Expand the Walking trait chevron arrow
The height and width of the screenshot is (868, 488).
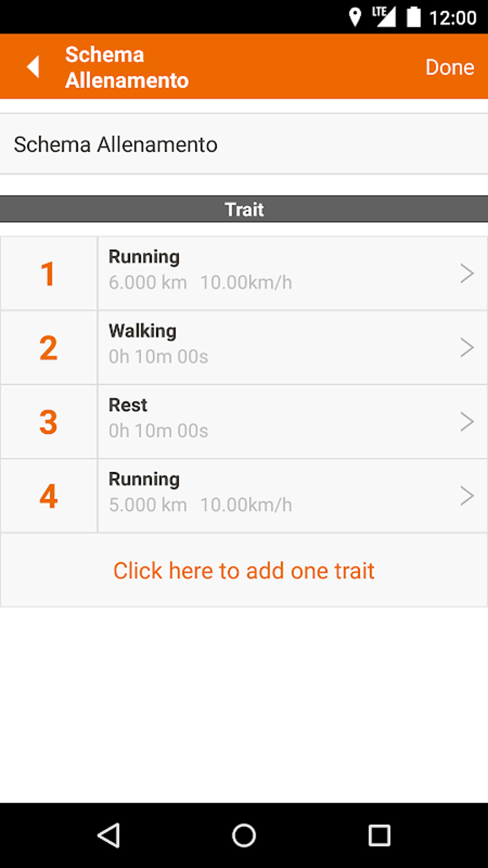point(466,348)
